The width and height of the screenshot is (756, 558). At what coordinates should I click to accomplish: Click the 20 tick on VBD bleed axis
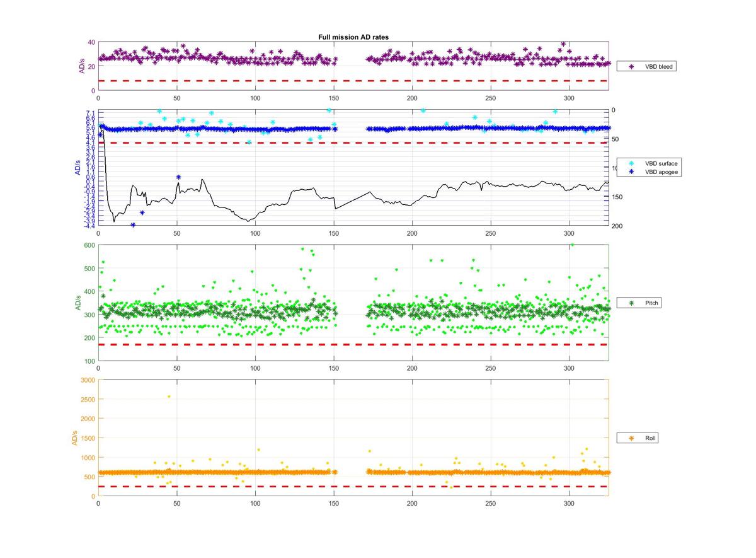click(91, 66)
